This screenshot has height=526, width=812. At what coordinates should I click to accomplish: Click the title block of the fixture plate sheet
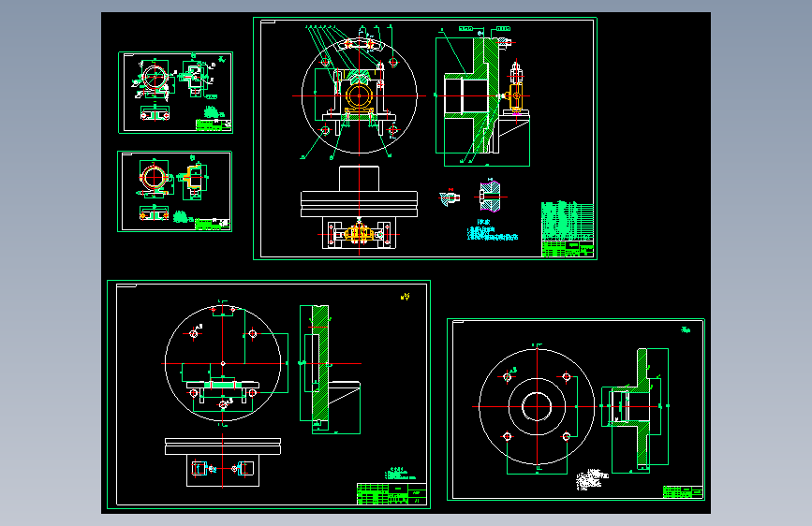pyautogui.click(x=391, y=493)
